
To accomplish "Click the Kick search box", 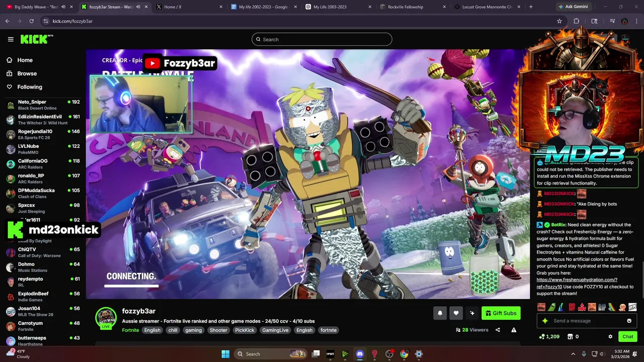I will pos(322,39).
